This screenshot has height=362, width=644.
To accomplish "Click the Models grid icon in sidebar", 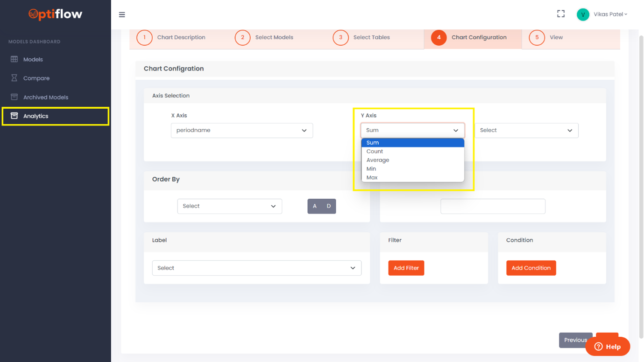I will click(x=14, y=59).
